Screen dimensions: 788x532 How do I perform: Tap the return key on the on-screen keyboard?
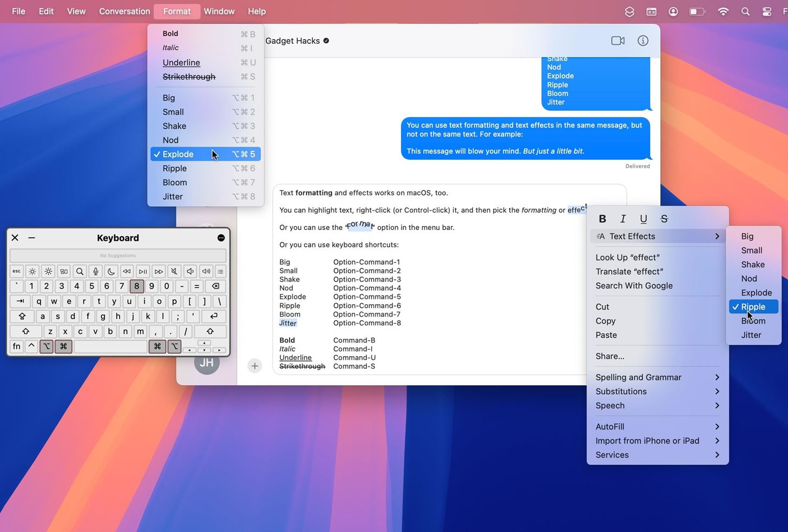pos(214,316)
